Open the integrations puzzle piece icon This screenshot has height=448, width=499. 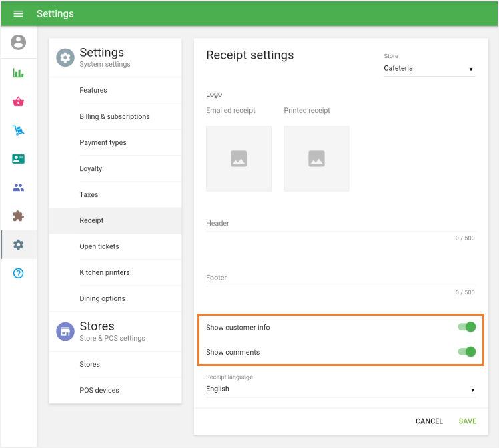[x=18, y=216]
